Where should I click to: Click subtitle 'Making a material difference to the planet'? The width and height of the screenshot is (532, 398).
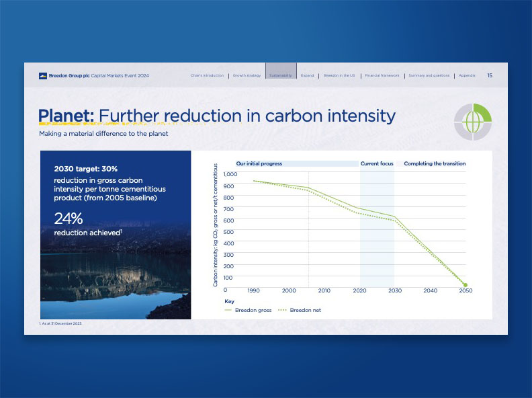(103, 134)
